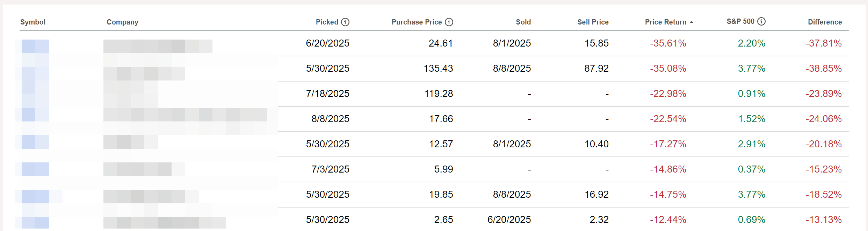The height and width of the screenshot is (231, 868).
Task: Click the Price Return header label
Action: [x=665, y=22]
